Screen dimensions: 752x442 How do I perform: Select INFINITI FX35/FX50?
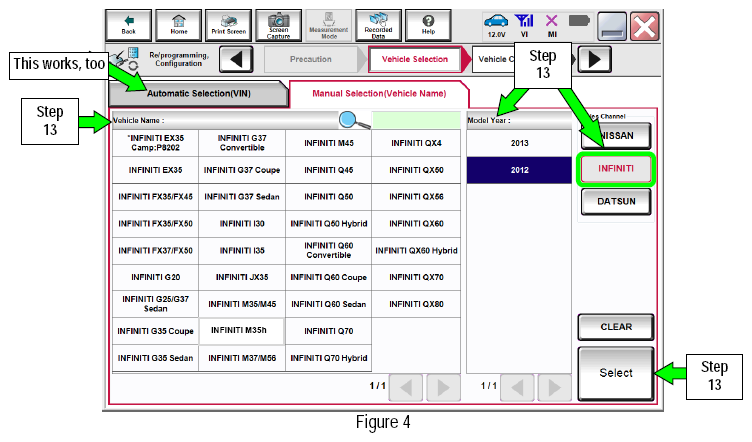155,224
